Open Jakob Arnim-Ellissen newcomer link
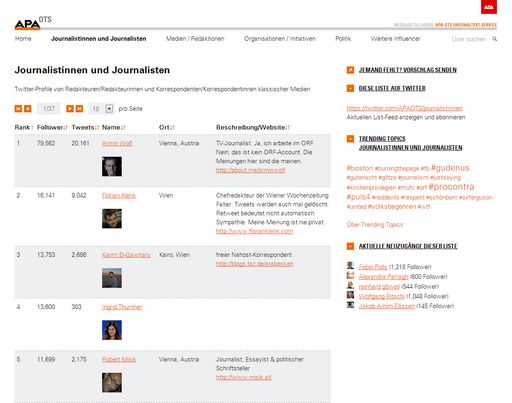Viewport: 512px width, 403px height. click(387, 306)
